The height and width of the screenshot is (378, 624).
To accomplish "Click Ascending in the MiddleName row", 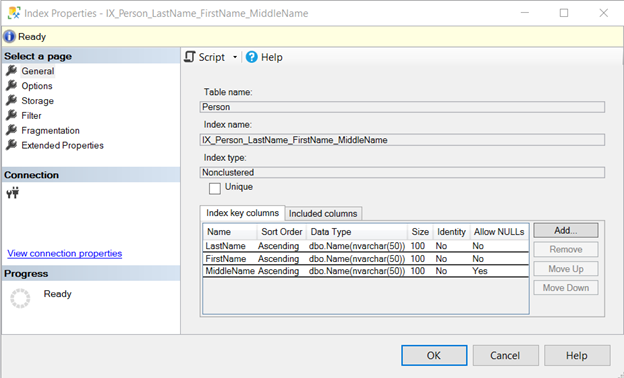I will (x=278, y=271).
